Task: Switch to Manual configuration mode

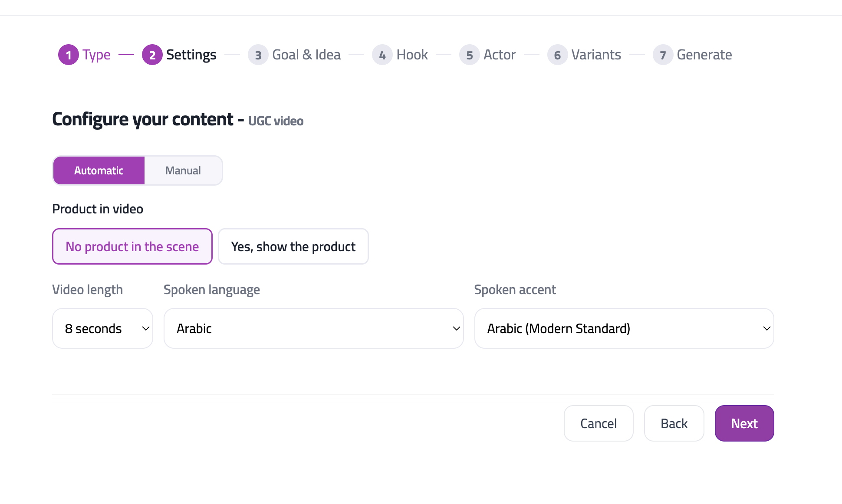Action: (x=183, y=170)
